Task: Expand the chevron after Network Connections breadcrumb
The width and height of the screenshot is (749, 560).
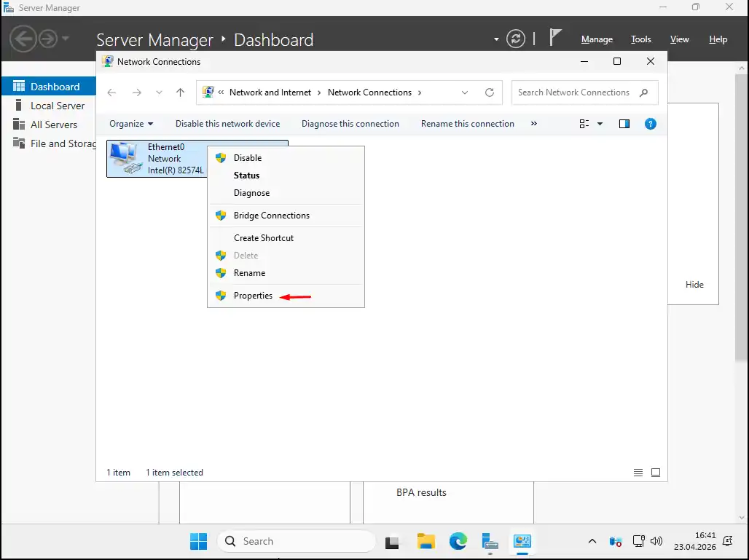Action: [420, 92]
